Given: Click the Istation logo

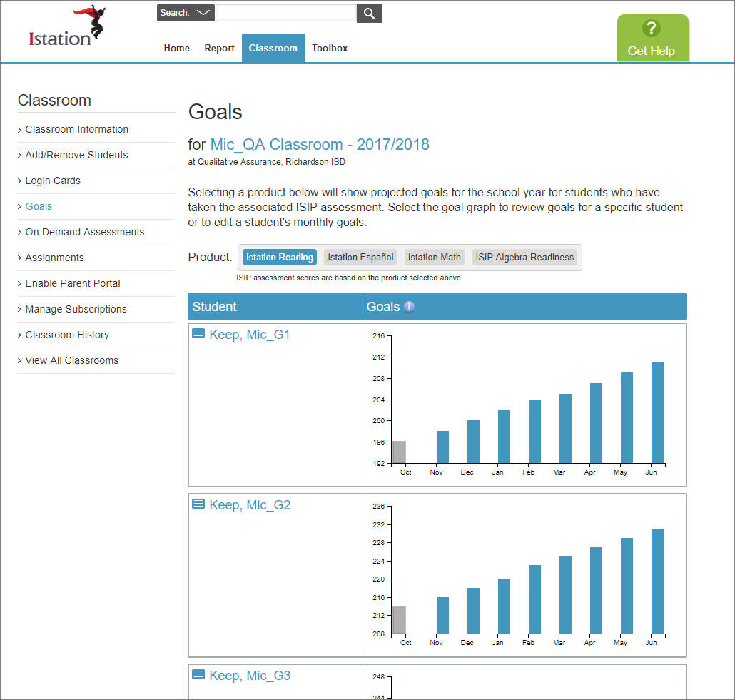Looking at the screenshot, I should click(67, 26).
